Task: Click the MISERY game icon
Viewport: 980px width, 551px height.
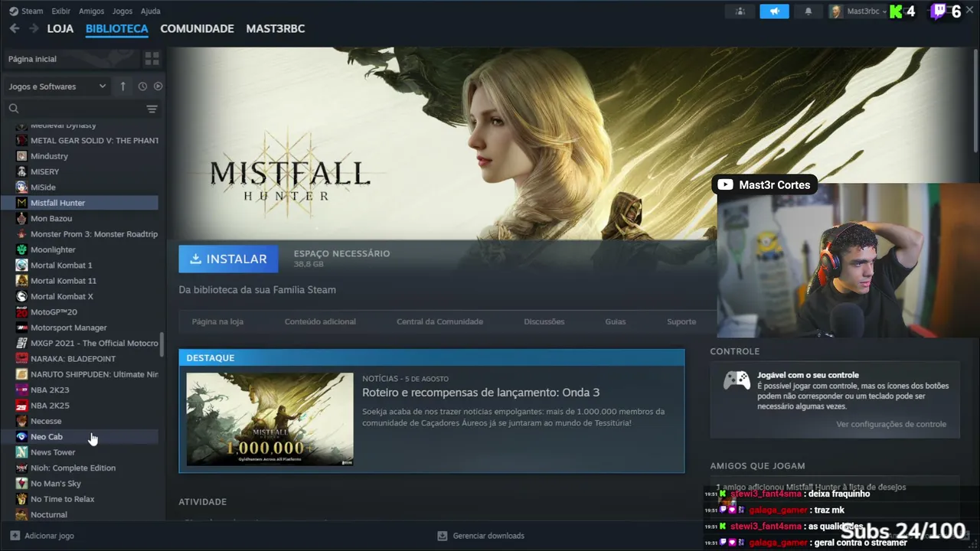Action: [x=22, y=171]
